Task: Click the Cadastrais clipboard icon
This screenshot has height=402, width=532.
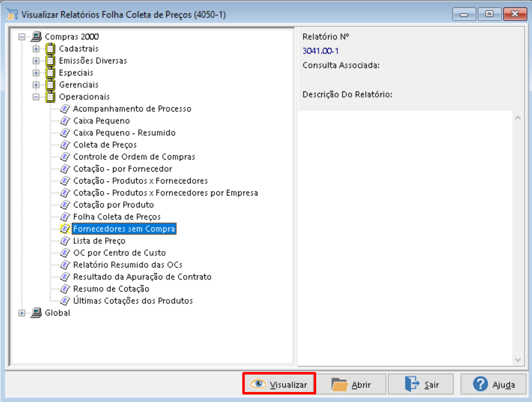Action: 50,48
